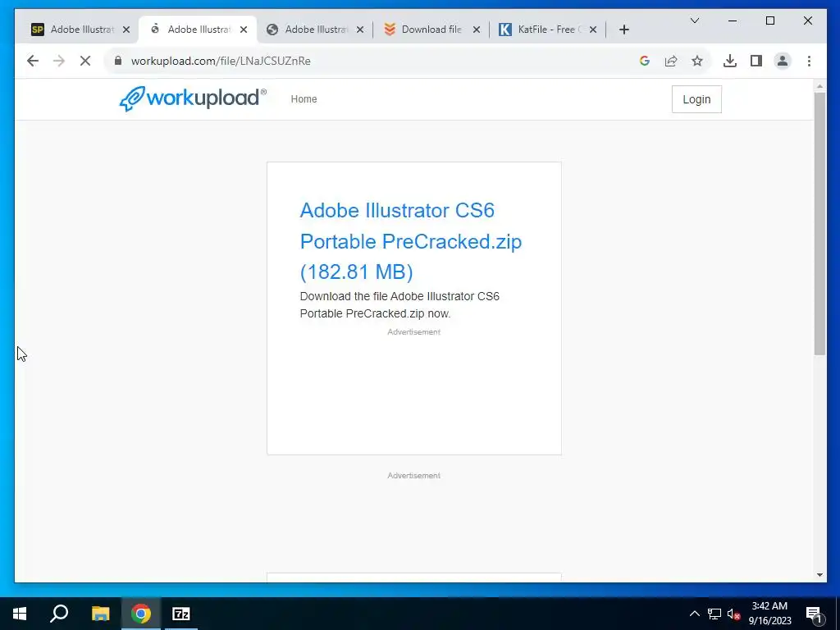Click the scrollbar up arrow
Viewport: 840px width, 630px height.
pyautogui.click(x=819, y=85)
